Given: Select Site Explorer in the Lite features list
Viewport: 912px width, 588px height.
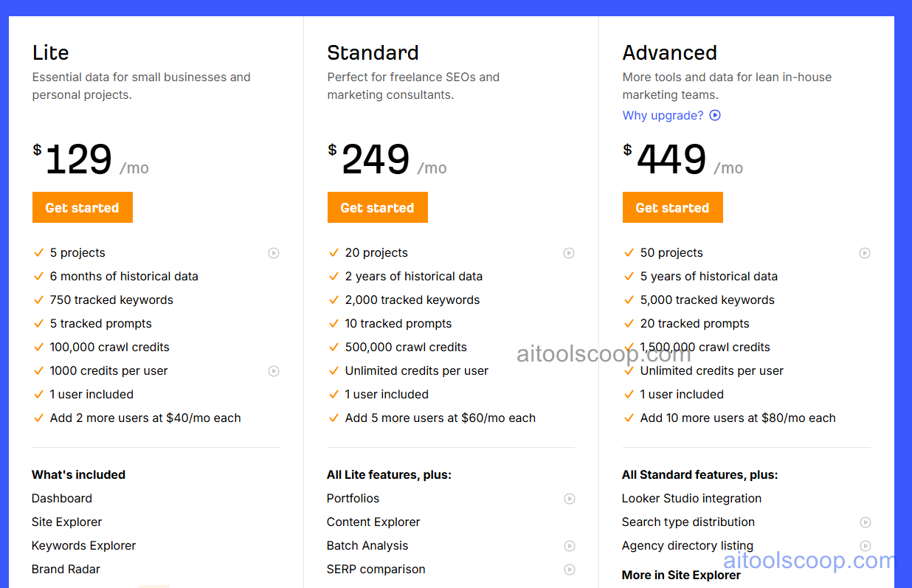Looking at the screenshot, I should (66, 522).
